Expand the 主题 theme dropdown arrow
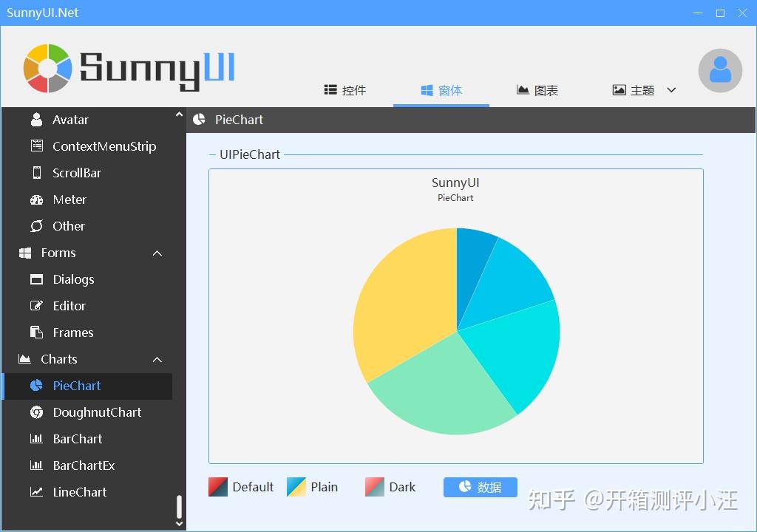757x532 pixels. tap(671, 90)
